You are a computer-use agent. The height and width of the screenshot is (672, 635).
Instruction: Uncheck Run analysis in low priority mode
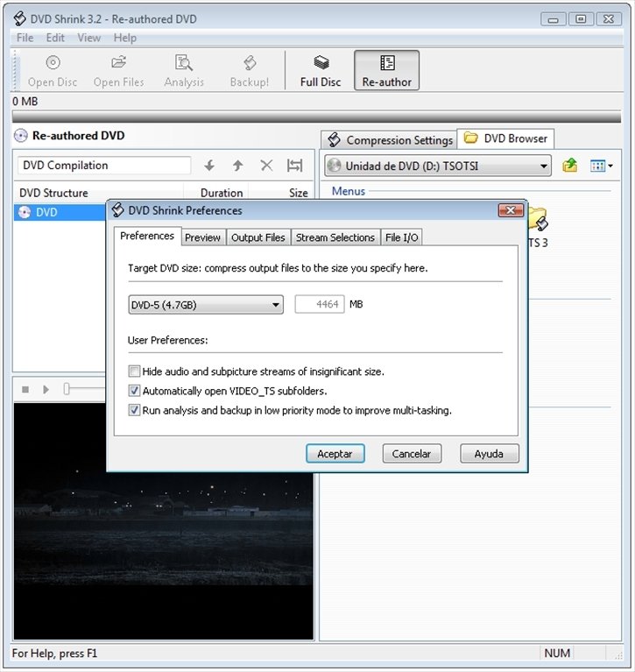pyautogui.click(x=134, y=410)
